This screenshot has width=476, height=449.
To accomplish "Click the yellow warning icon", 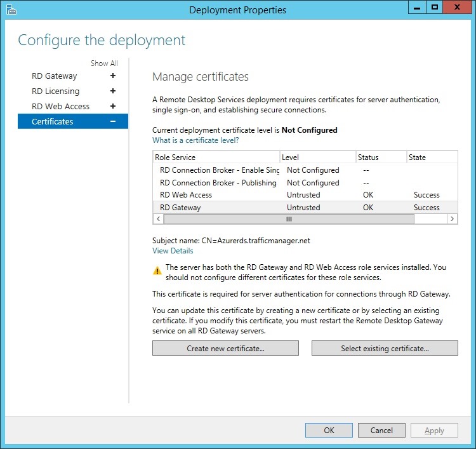I will coord(157,270).
